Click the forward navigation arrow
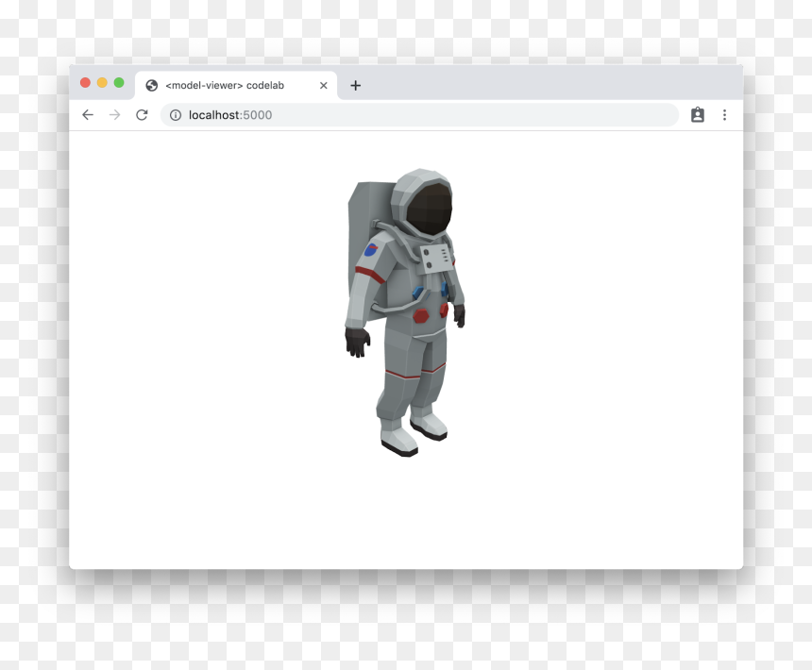812x670 pixels. coord(115,115)
